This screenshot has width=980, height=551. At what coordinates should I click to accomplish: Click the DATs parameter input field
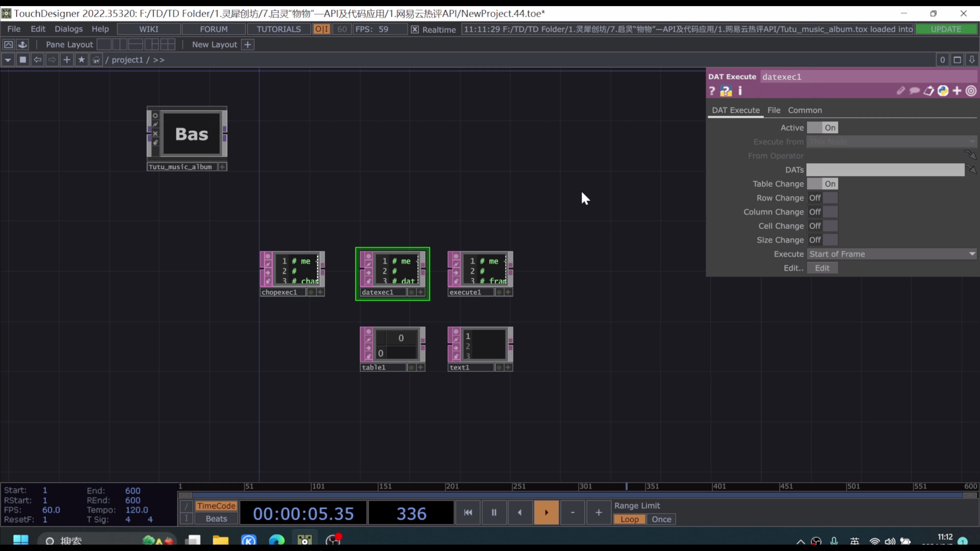click(885, 170)
